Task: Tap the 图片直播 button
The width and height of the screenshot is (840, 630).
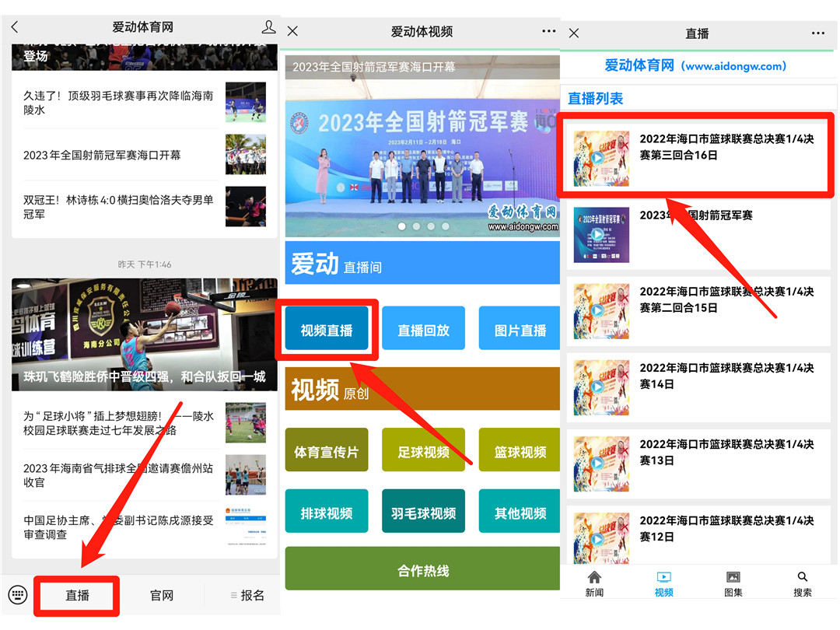Action: [x=520, y=328]
